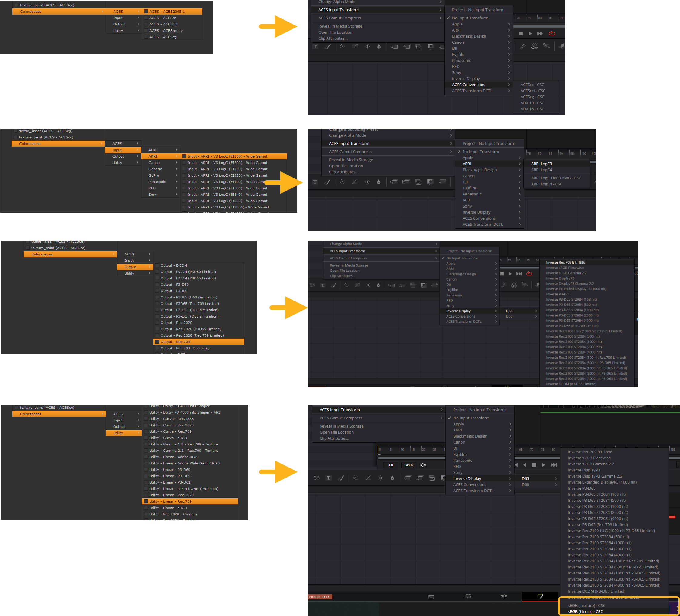Image resolution: width=680 pixels, height=616 pixels.
Task: Check the ACES - ACEScg colorspace box
Action: click(146, 37)
